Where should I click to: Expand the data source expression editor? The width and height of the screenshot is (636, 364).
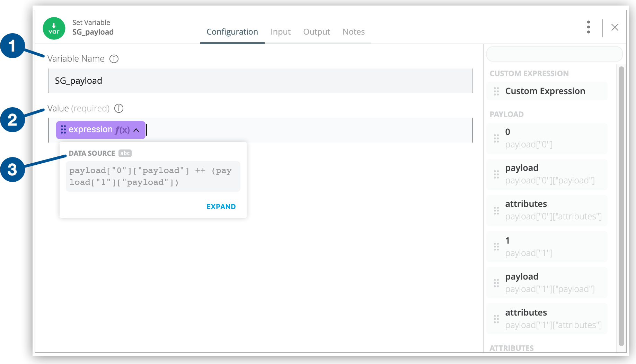pos(221,207)
